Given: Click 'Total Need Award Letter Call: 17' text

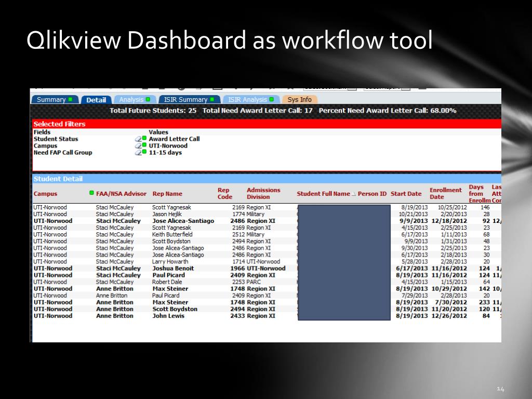Looking at the screenshot, I should 258,111.
